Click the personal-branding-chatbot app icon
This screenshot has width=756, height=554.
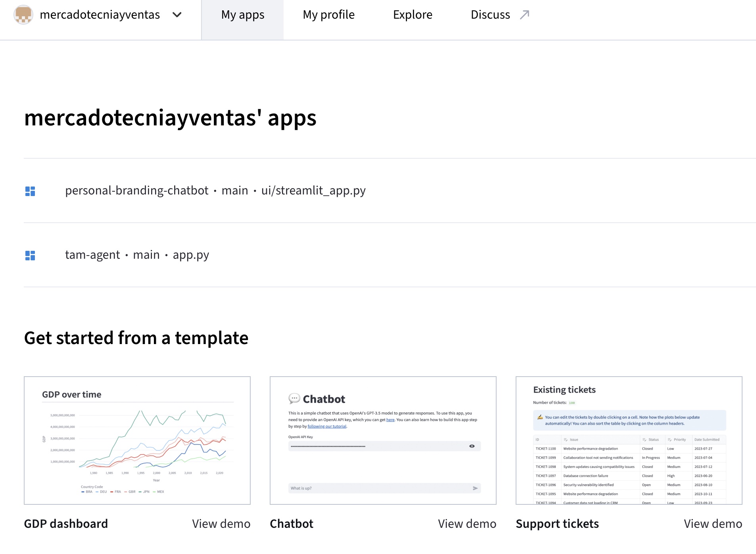[30, 191]
